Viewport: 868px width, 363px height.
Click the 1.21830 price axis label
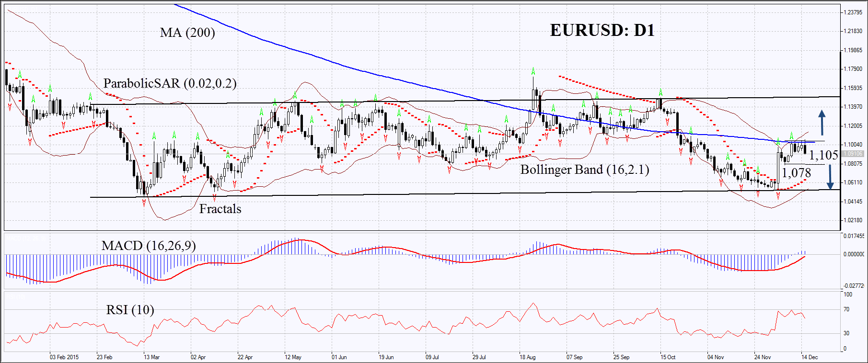pos(853,31)
